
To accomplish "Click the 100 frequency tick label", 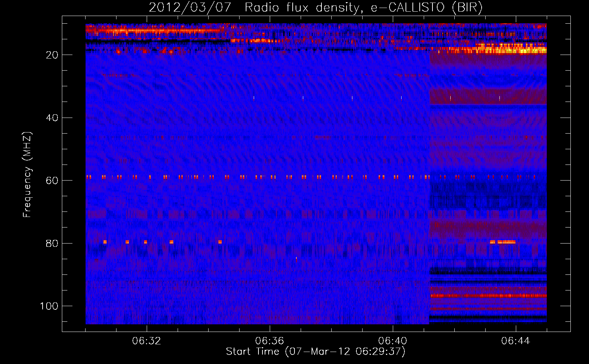I will (49, 306).
